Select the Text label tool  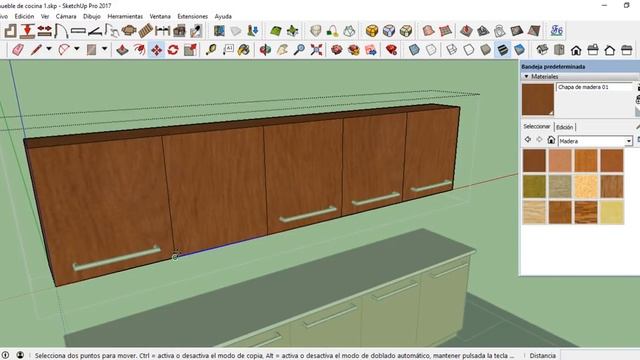click(x=228, y=50)
